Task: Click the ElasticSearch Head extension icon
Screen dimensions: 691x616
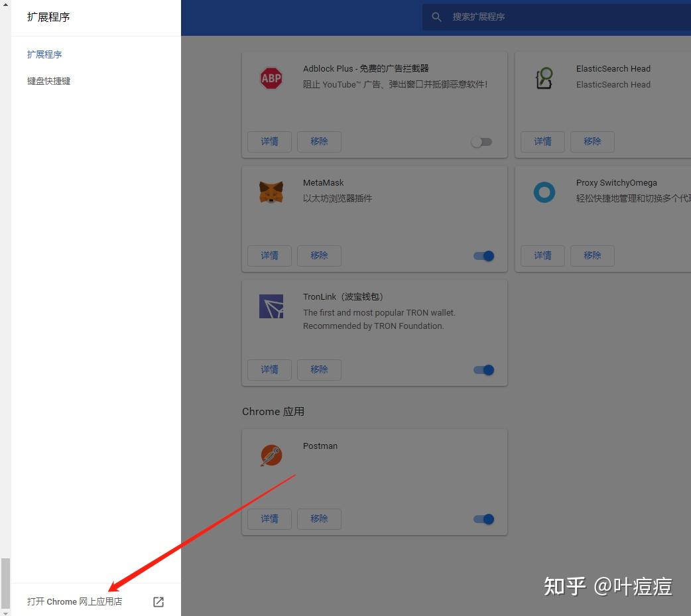Action: tap(544, 78)
